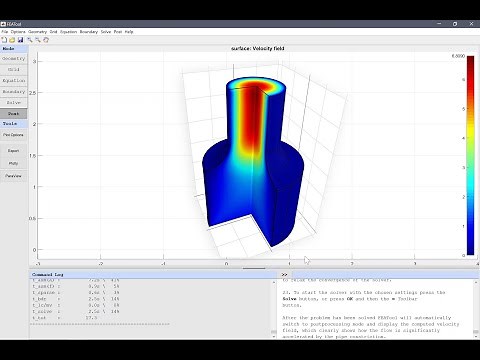Click the Open file folder icon
Screen dimensions: 480x360
tap(12, 40)
